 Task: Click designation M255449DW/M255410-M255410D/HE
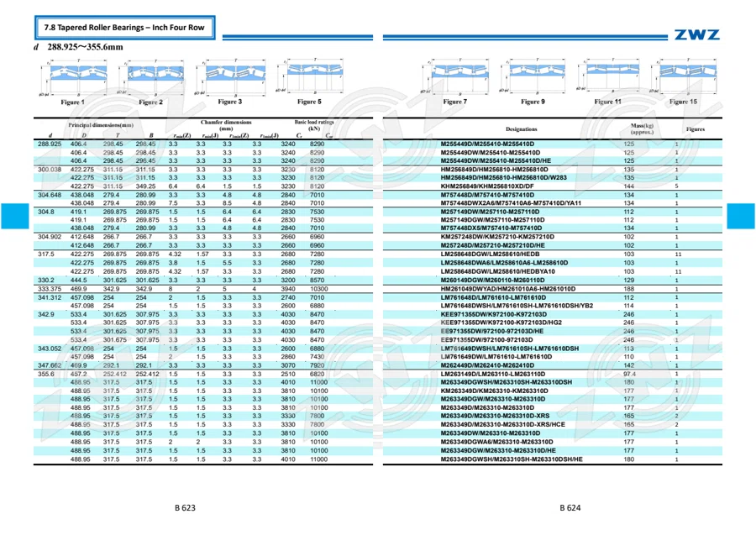click(x=496, y=161)
